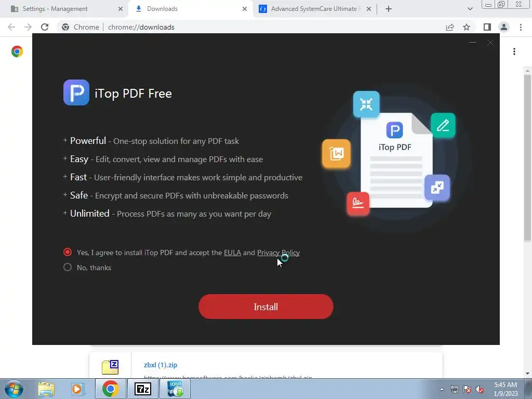
Task: Click the Downloads page vertical scrollbar
Action: click(x=527, y=158)
